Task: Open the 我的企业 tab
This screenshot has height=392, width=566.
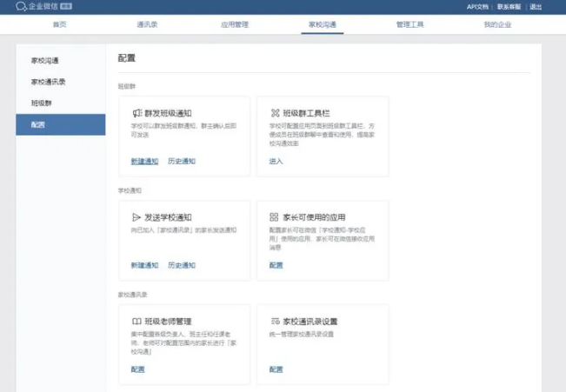Action: (x=498, y=24)
